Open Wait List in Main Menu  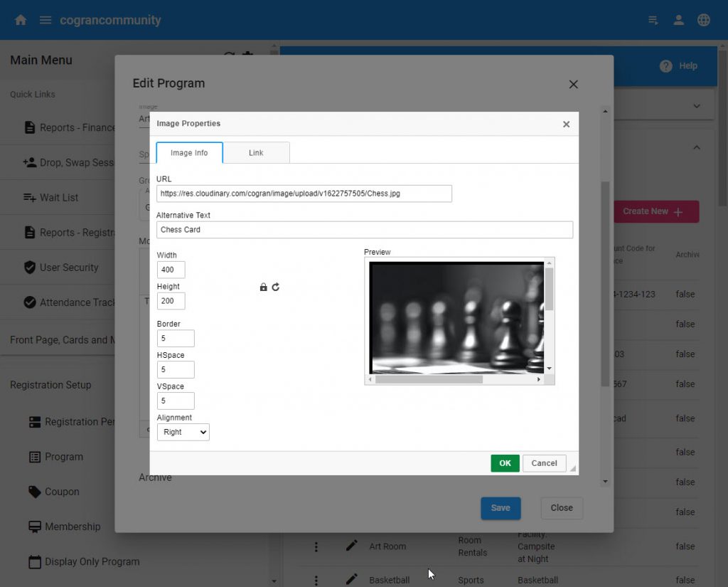[59, 198]
